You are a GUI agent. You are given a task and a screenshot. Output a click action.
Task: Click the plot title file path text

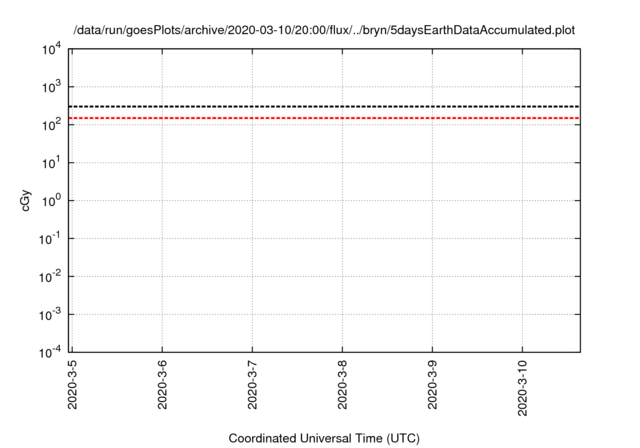coord(324,30)
